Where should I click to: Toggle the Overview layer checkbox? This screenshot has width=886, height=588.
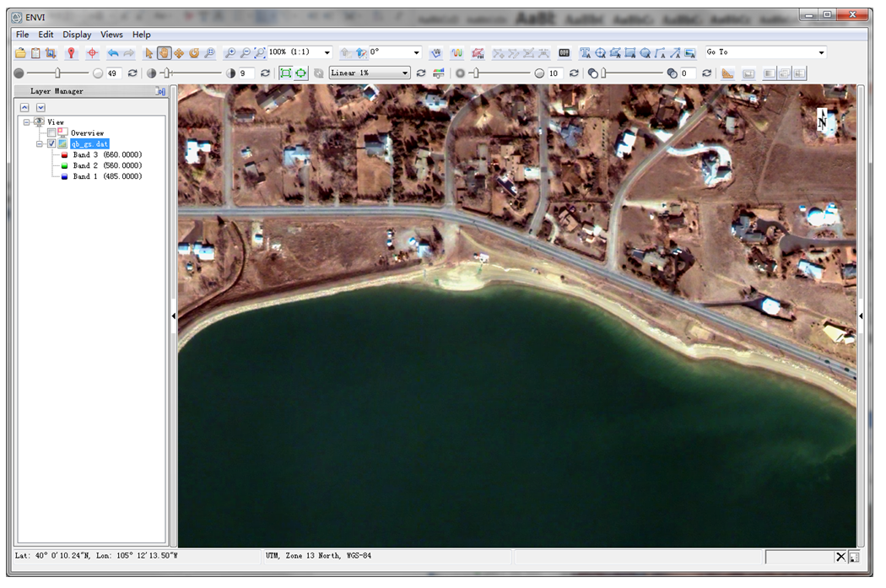click(51, 132)
